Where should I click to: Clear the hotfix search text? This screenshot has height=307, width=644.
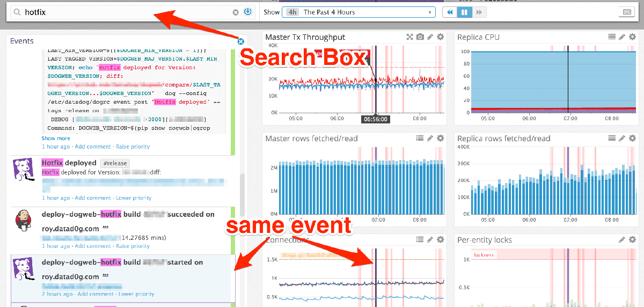[x=236, y=12]
